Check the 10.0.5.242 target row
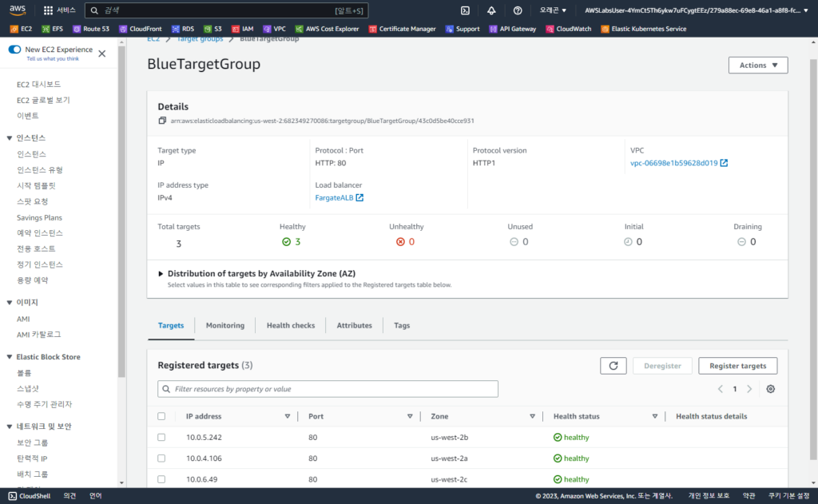 point(161,437)
